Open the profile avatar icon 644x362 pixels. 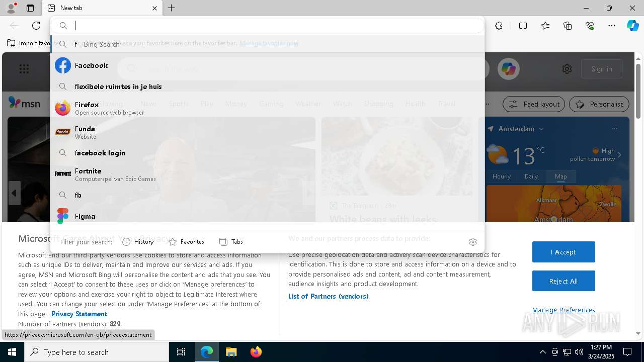click(11, 8)
